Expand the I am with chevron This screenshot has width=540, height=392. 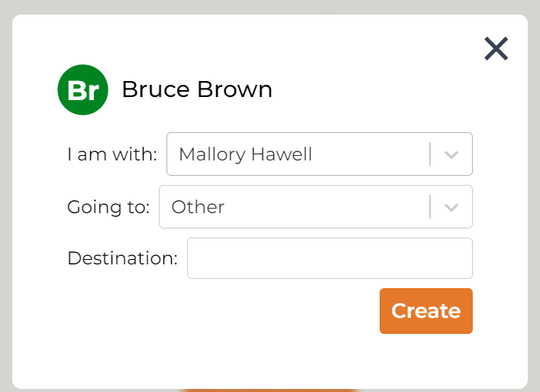coord(451,154)
